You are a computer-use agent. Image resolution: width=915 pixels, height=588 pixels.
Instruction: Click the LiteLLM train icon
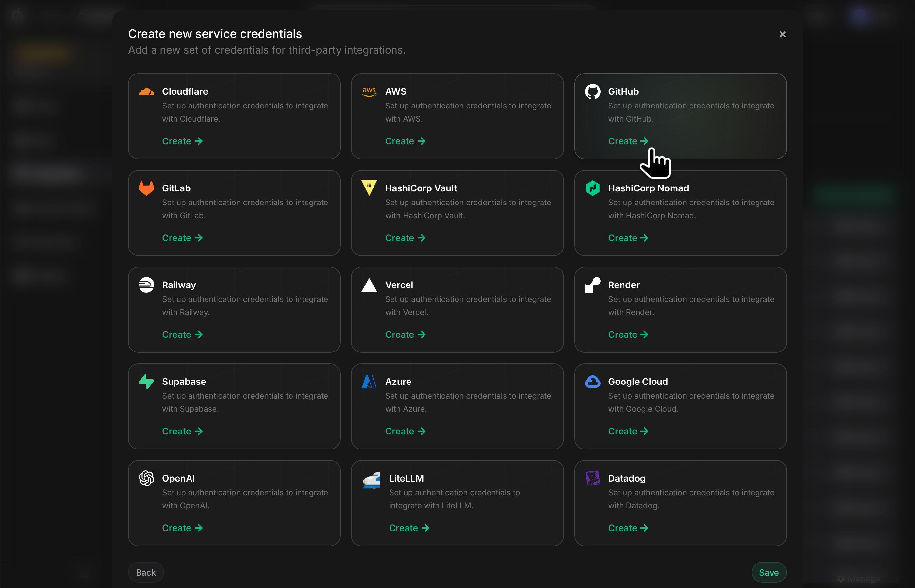371,480
